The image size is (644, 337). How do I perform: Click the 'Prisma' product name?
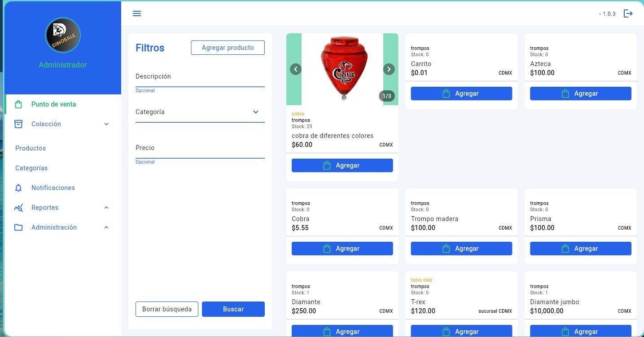(x=540, y=219)
